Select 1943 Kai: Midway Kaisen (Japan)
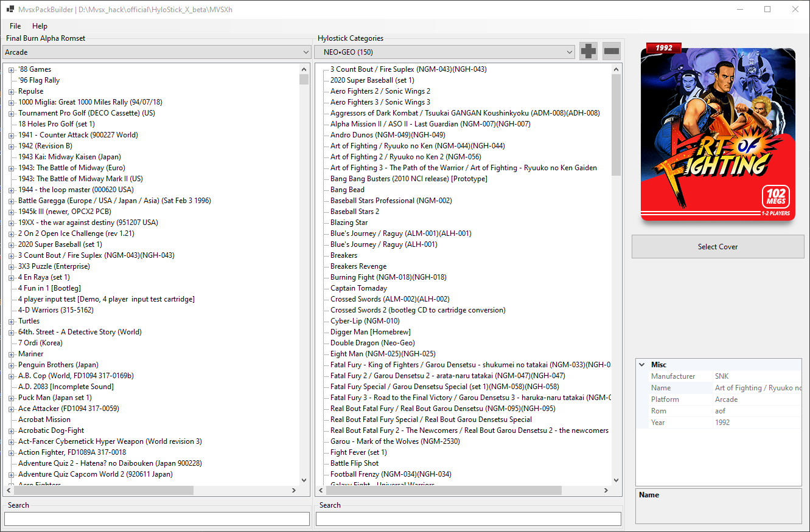This screenshot has height=532, width=810. [69, 157]
